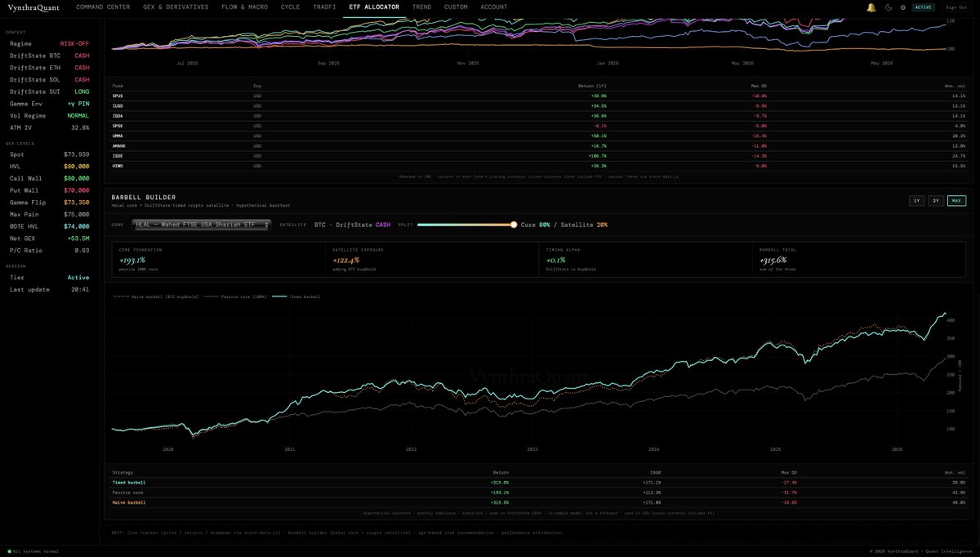The image size is (980, 557).
Task: Open the settings gear icon
Action: pos(902,7)
